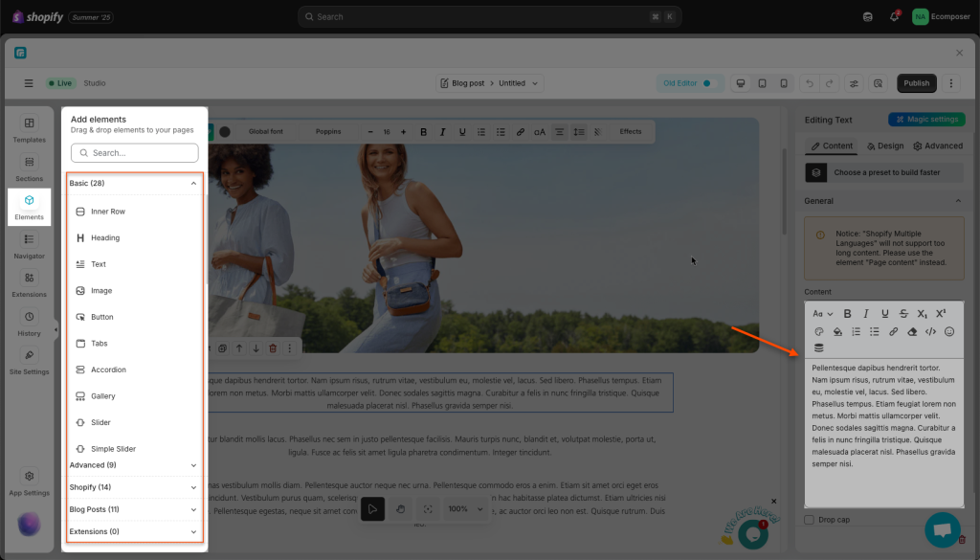Click the hamburger menu icon
Image resolution: width=980 pixels, height=560 pixels.
28,83
